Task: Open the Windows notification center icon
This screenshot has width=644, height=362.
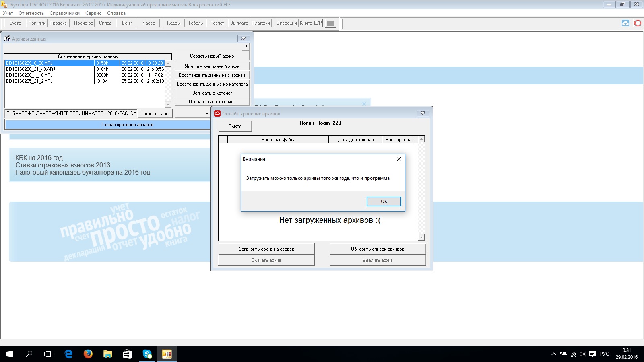Action: [592, 354]
